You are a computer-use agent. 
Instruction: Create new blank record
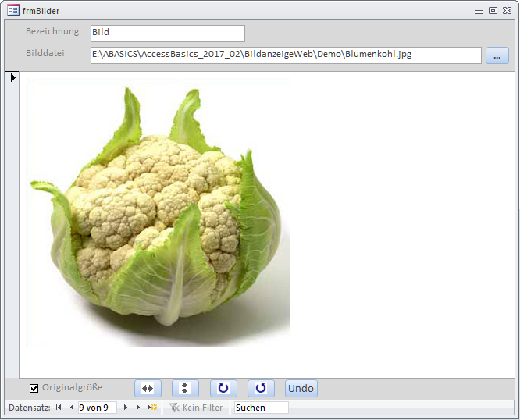(153, 408)
